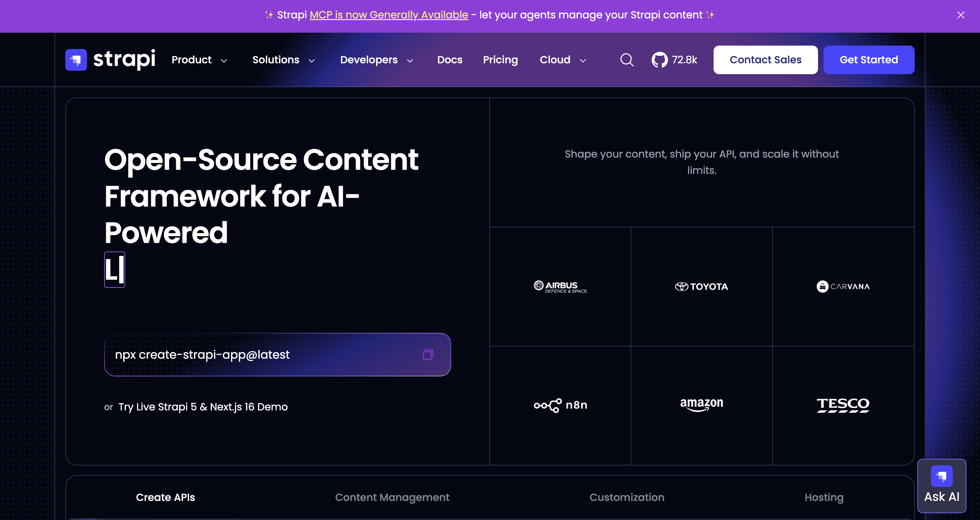Click the n8n logo

click(560, 405)
